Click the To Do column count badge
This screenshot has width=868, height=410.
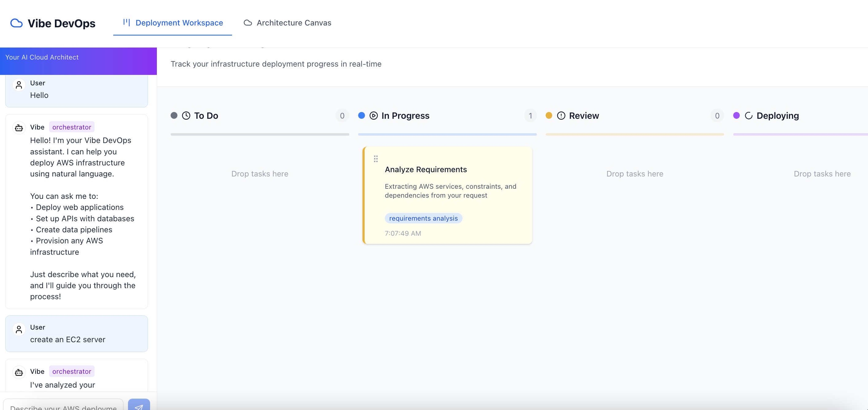point(342,116)
